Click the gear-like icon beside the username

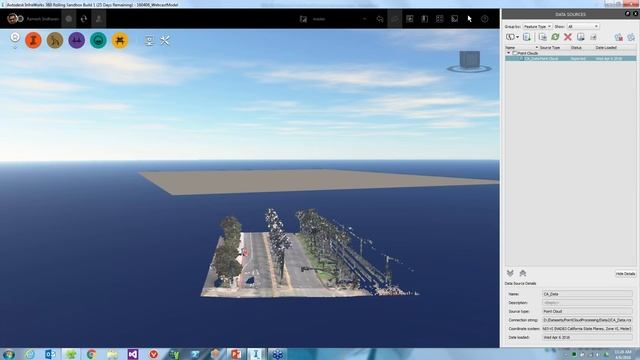pyautogui.click(x=69, y=19)
